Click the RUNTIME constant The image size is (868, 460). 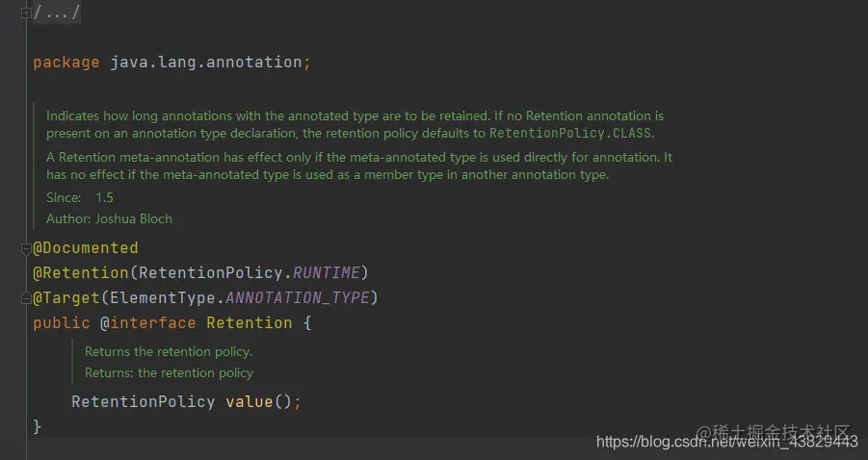(326, 272)
